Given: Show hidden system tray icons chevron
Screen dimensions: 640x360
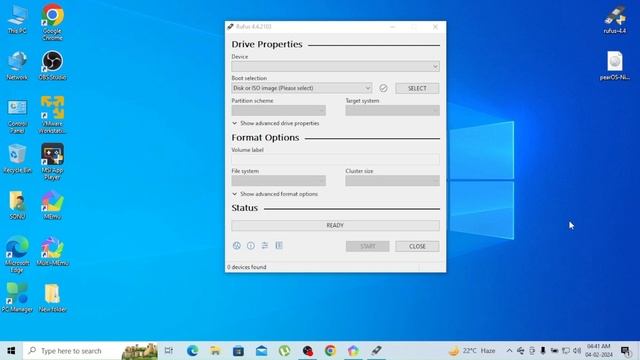Looking at the screenshot, I should (509, 351).
